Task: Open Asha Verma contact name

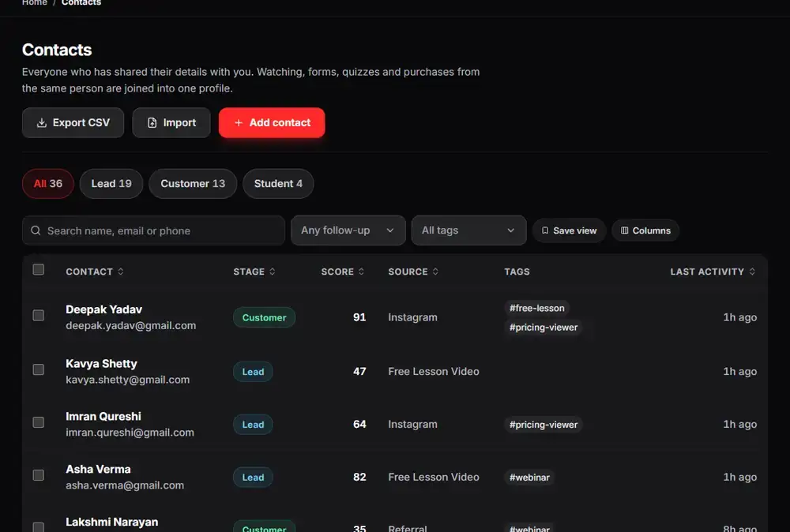Action: [x=98, y=470]
